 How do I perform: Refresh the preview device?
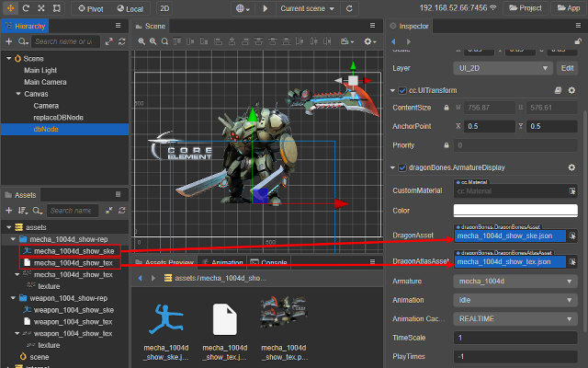click(349, 8)
